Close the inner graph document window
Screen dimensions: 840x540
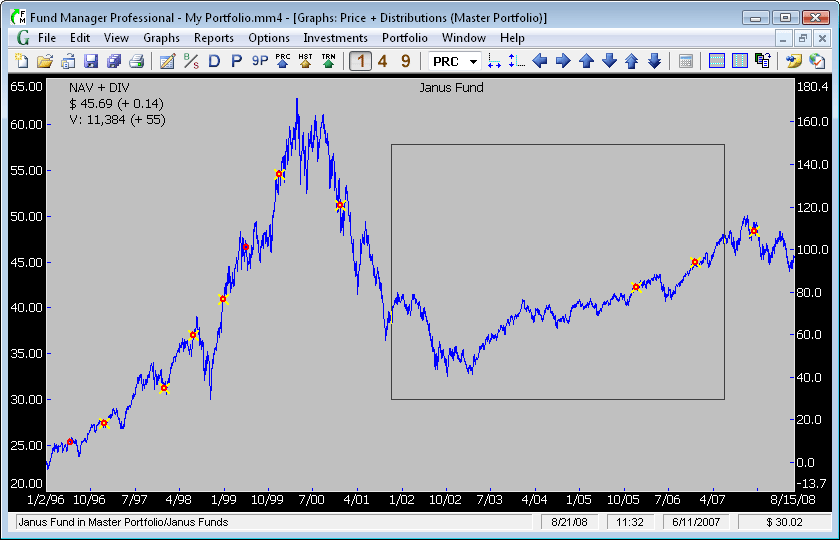[821, 38]
